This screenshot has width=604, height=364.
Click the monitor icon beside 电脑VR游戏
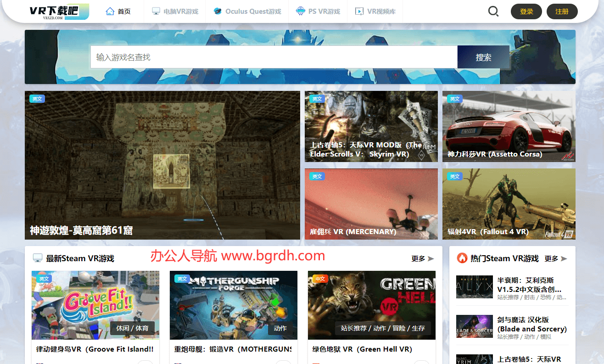[156, 11]
